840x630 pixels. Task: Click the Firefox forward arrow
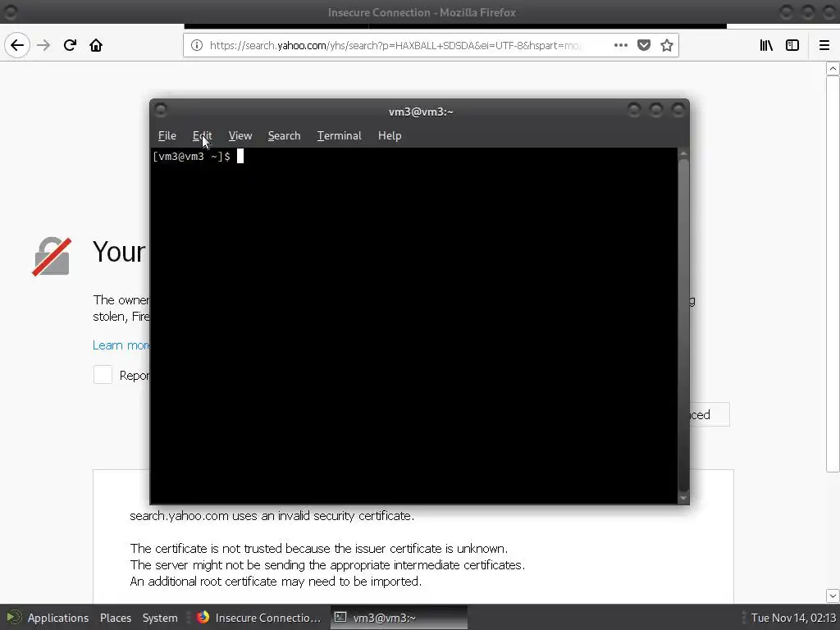coord(43,45)
